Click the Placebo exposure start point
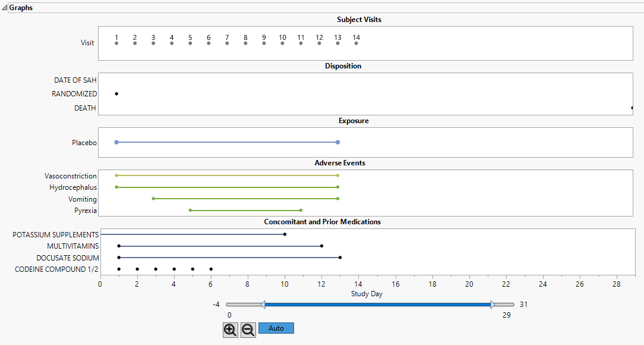Image resolution: width=644 pixels, height=345 pixels. 116,142
